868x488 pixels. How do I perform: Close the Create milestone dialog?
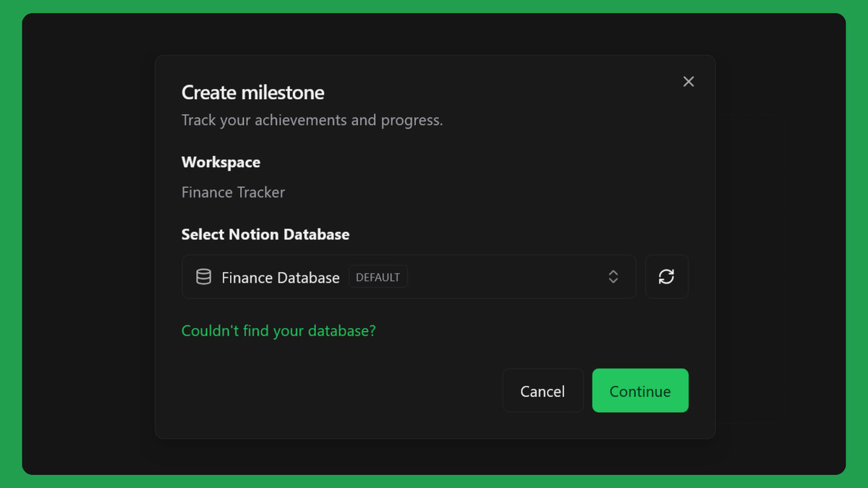point(689,82)
